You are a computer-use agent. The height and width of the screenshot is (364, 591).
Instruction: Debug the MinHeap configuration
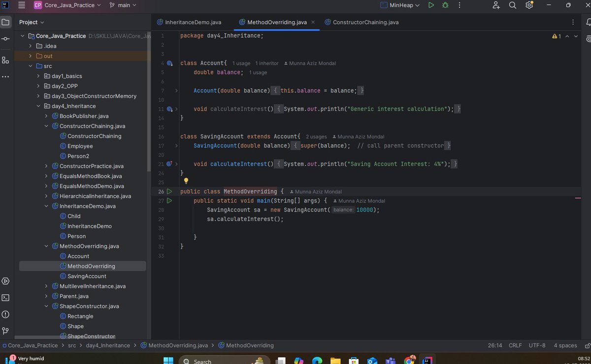click(x=445, y=5)
